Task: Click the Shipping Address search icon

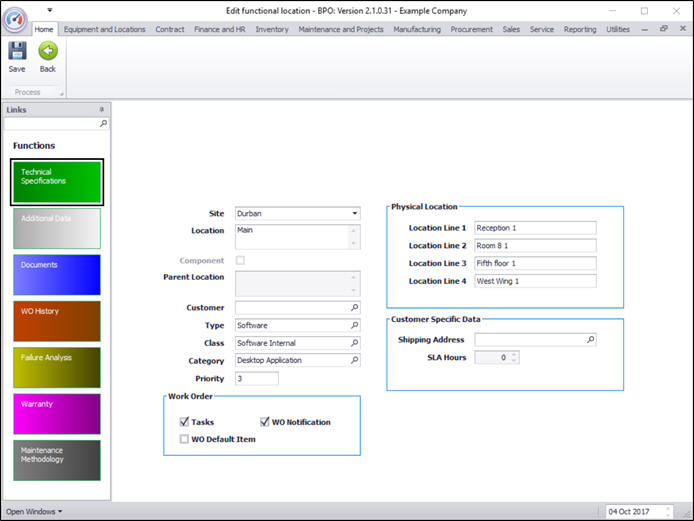Action: [x=590, y=340]
